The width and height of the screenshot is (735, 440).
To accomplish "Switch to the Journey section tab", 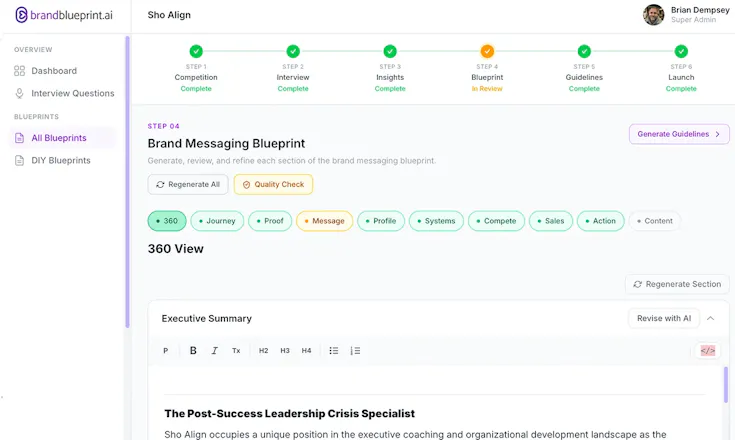I will click(x=217, y=221).
